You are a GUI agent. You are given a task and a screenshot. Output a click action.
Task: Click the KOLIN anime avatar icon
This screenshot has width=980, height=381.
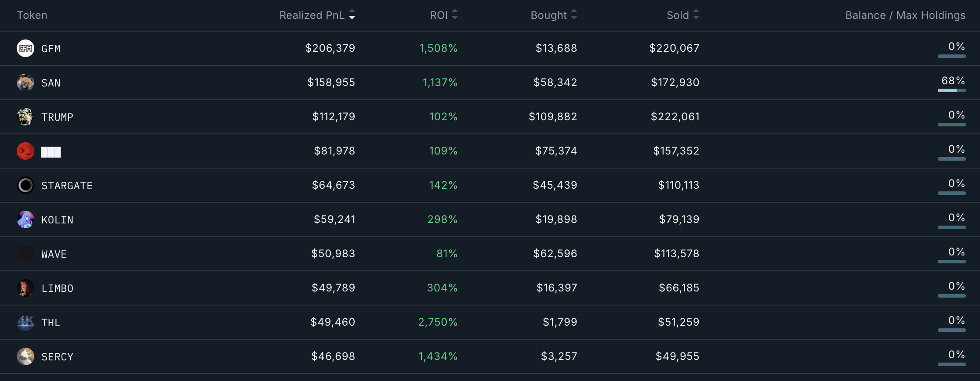(25, 219)
